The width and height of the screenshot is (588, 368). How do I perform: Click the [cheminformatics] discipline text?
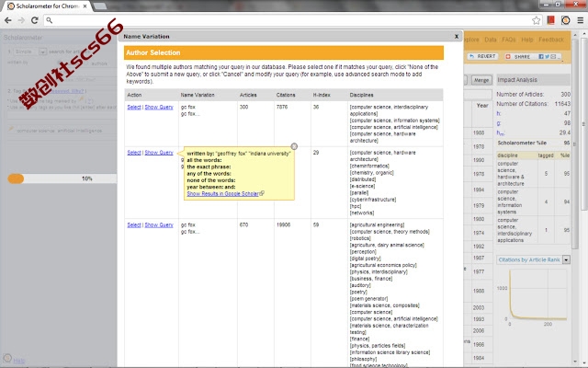click(x=369, y=166)
